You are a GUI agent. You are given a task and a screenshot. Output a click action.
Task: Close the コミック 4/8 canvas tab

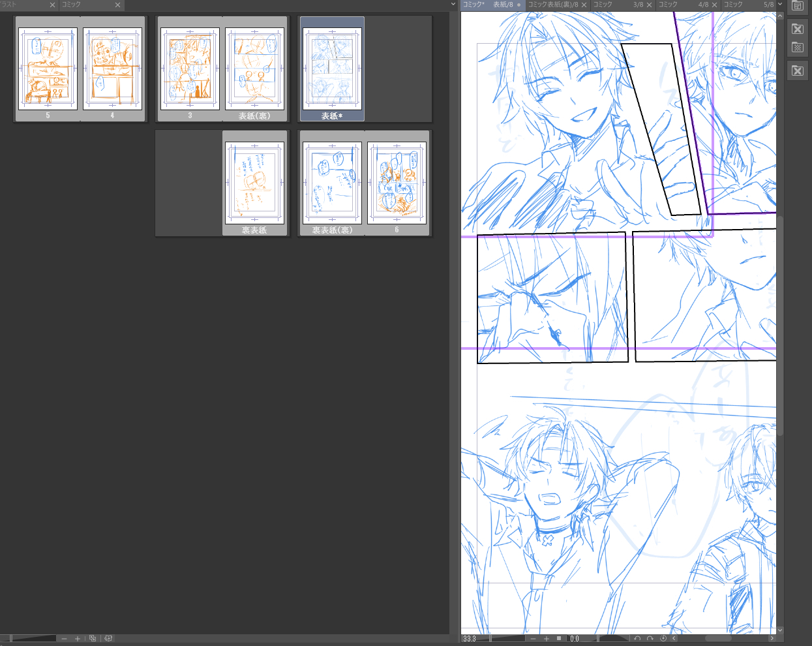coord(714,5)
